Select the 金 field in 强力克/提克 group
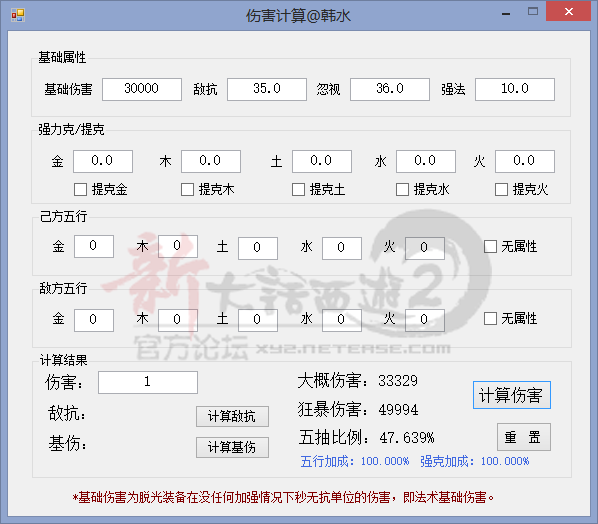The image size is (598, 524). (x=103, y=161)
